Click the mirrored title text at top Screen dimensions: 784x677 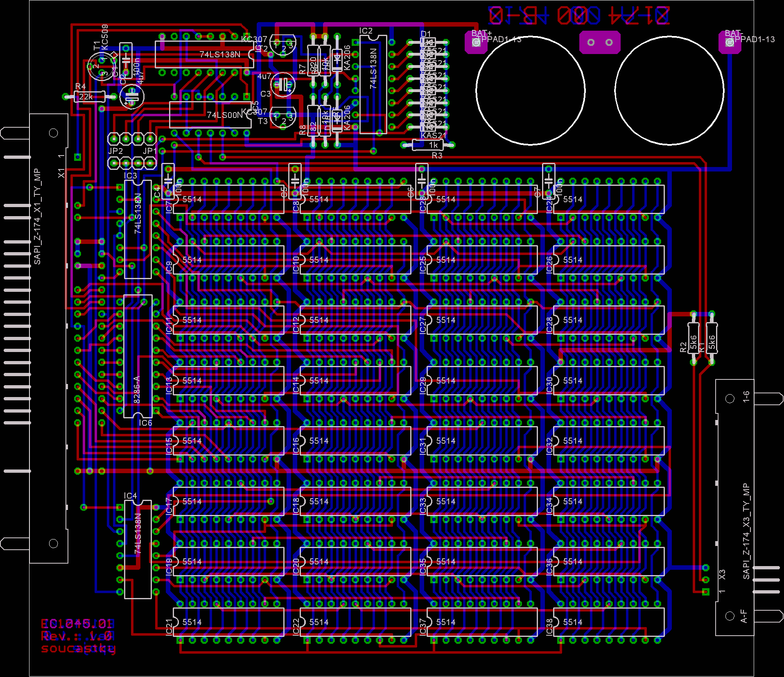[579, 15]
